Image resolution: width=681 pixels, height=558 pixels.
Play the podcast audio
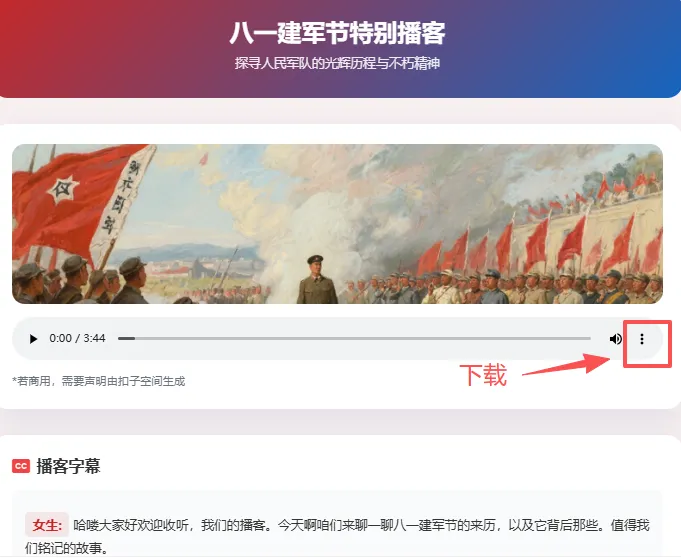pos(33,339)
